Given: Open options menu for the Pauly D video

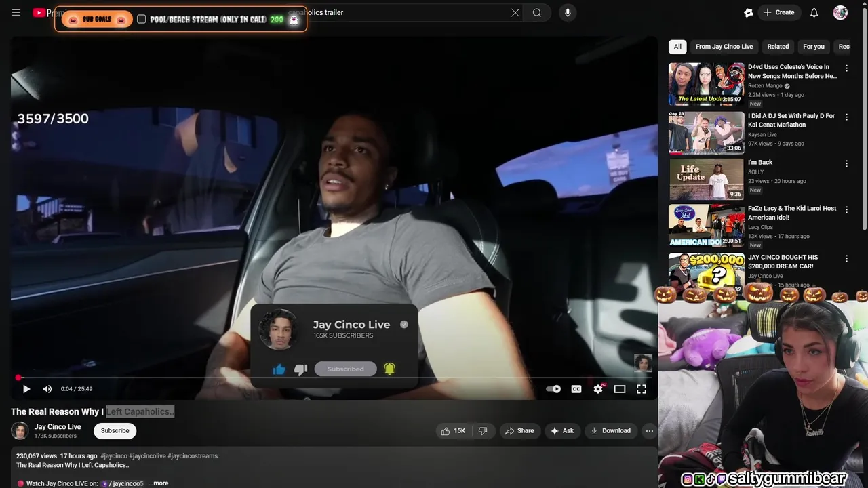Looking at the screenshot, I should coord(846,117).
